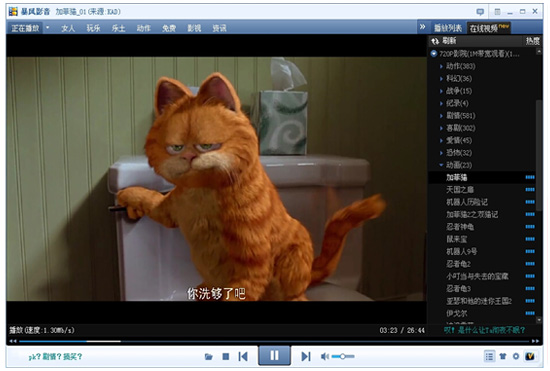The height and width of the screenshot is (371, 550).
Task: Open a file with the folder icon
Action: pos(209,357)
